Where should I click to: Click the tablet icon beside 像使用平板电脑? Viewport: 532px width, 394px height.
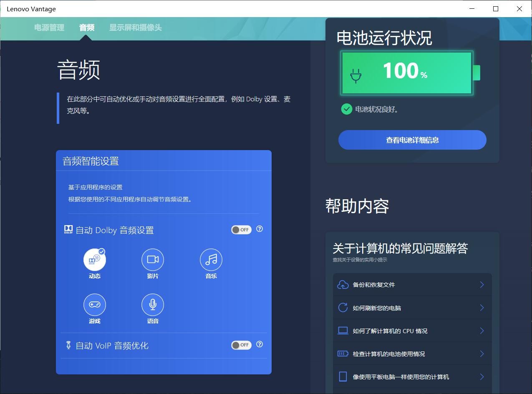point(343,376)
